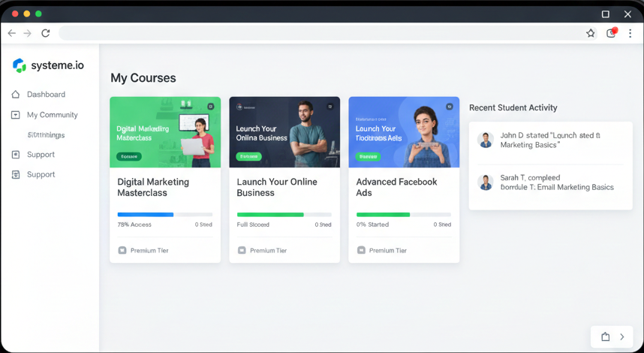Open Digital Marketing Masterclass course thumbnail
The width and height of the screenshot is (644, 353).
click(165, 132)
